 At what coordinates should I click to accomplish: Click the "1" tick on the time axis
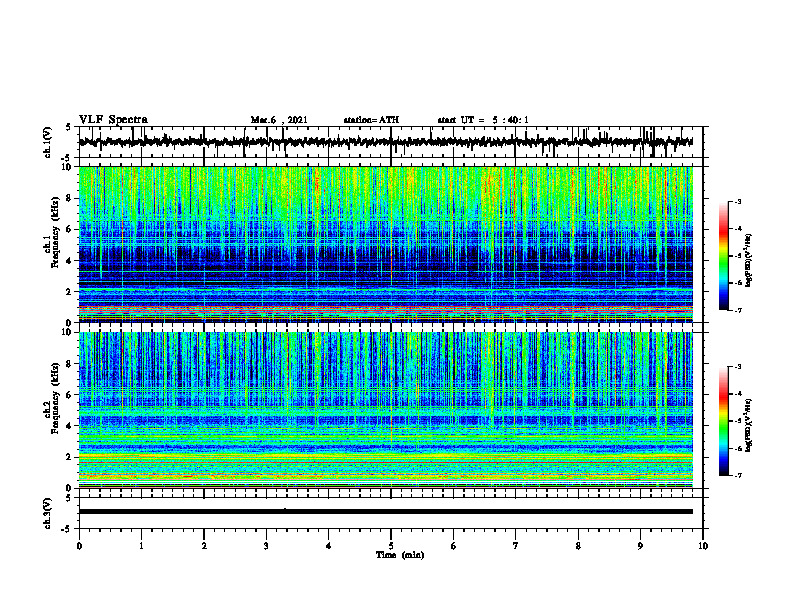coord(142,546)
